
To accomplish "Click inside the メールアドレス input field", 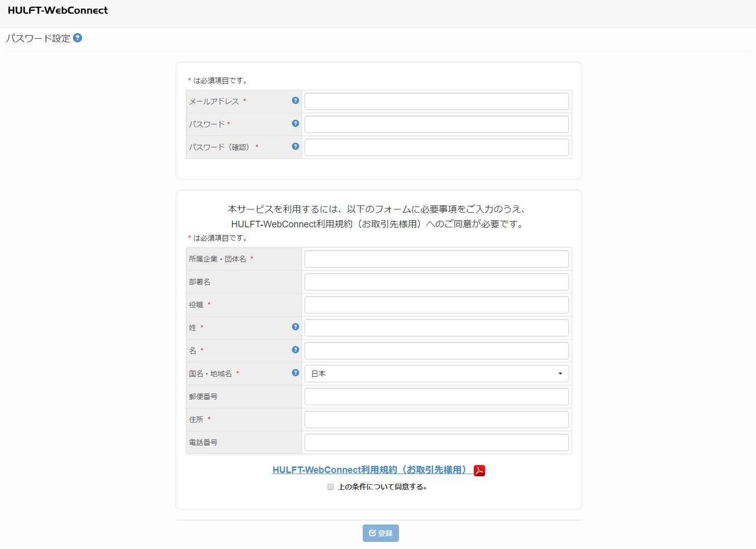I will point(436,101).
